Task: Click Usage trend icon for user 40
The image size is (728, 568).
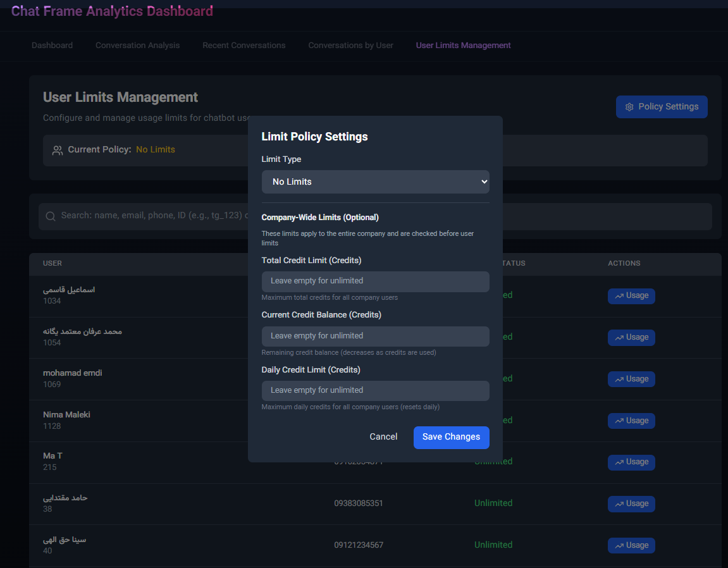Action: (x=619, y=546)
